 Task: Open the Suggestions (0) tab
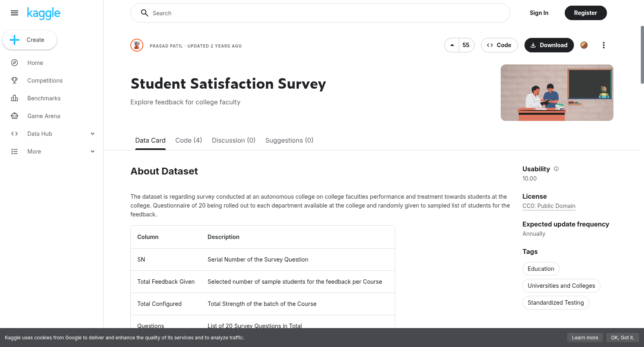tap(289, 140)
